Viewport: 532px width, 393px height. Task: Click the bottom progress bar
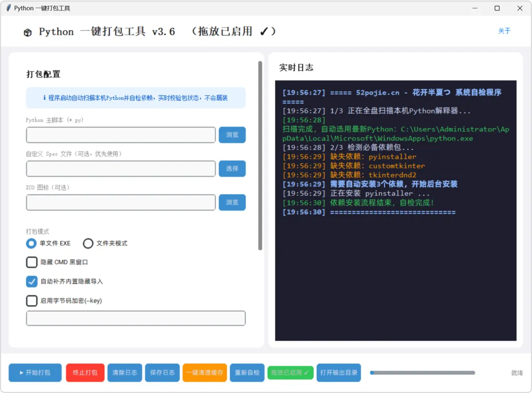pyautogui.click(x=423, y=373)
